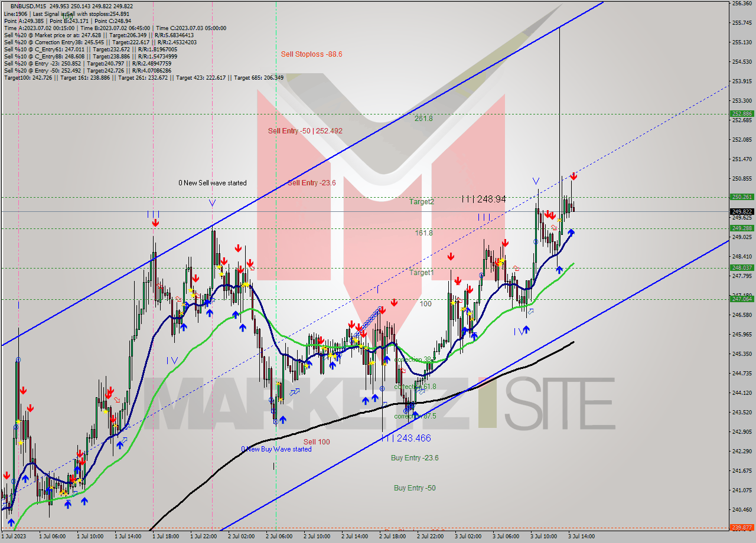Click the 'Sell Entry -50 | 252.492' label
The height and width of the screenshot is (543, 756).
coord(305,131)
